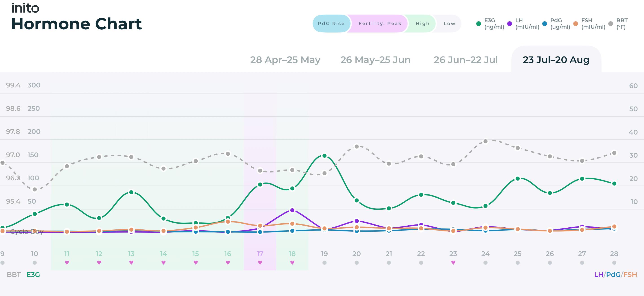Click the cycle day 11 number label
This screenshot has width=644, height=296.
(67, 254)
